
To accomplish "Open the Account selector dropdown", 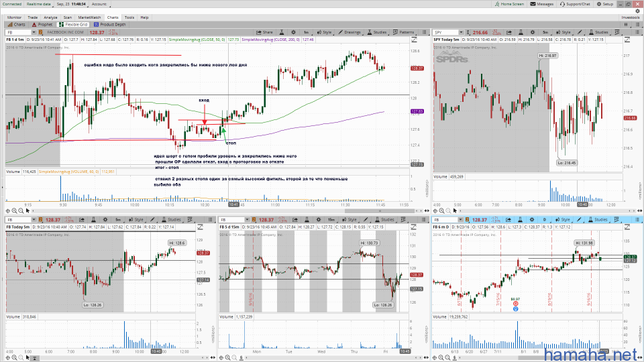I will 101,4.
